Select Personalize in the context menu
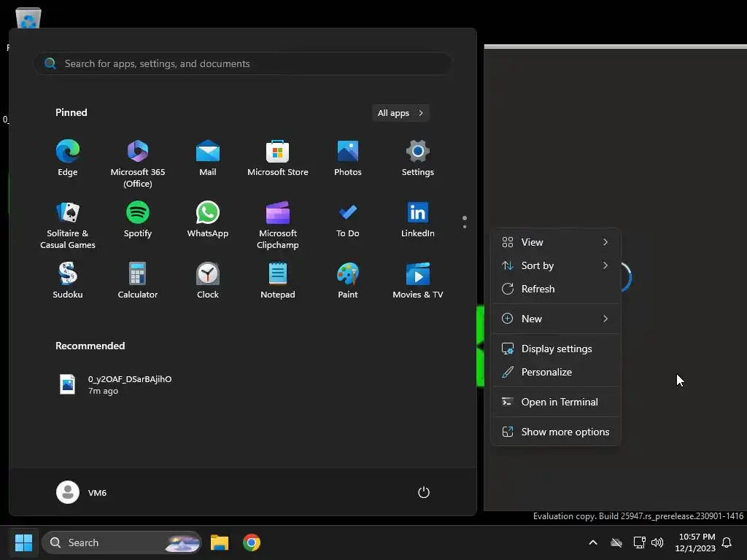Viewport: 747px width, 560px height. tap(556, 372)
